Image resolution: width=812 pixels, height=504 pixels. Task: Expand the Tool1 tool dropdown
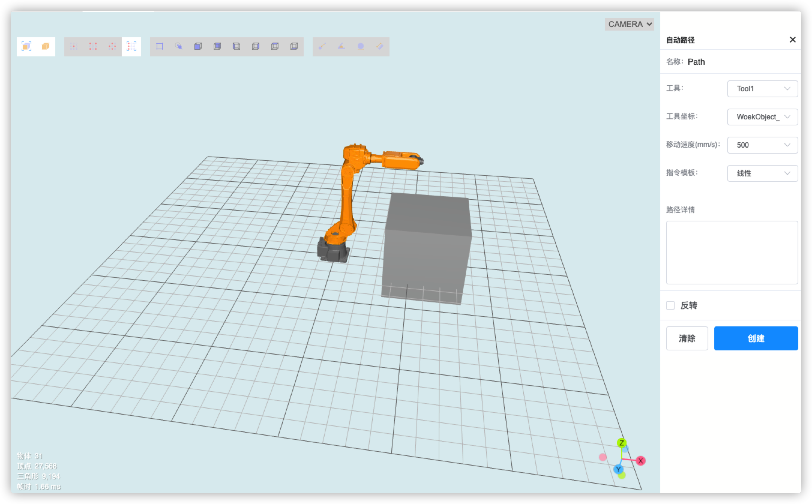click(x=762, y=89)
